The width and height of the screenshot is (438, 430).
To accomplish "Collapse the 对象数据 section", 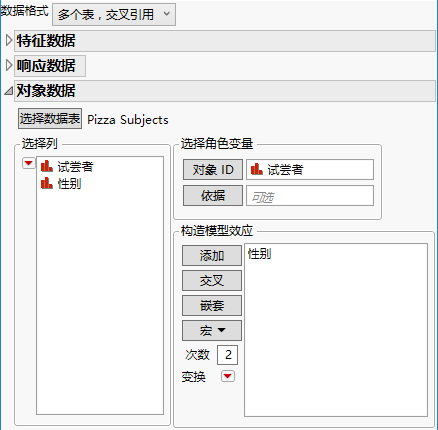I will click(x=9, y=91).
